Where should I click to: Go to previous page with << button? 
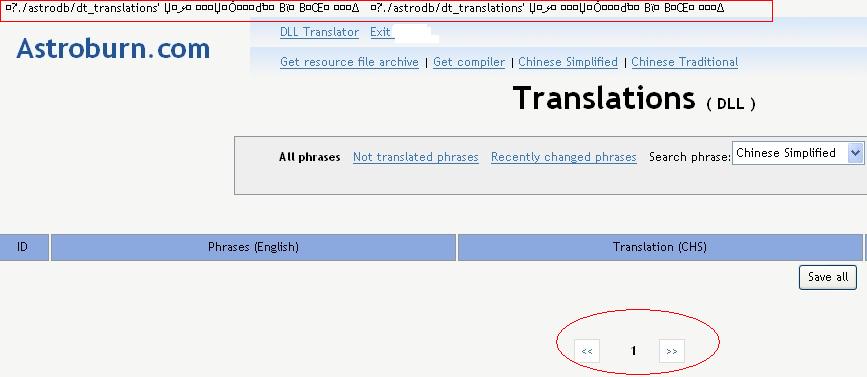(x=587, y=351)
